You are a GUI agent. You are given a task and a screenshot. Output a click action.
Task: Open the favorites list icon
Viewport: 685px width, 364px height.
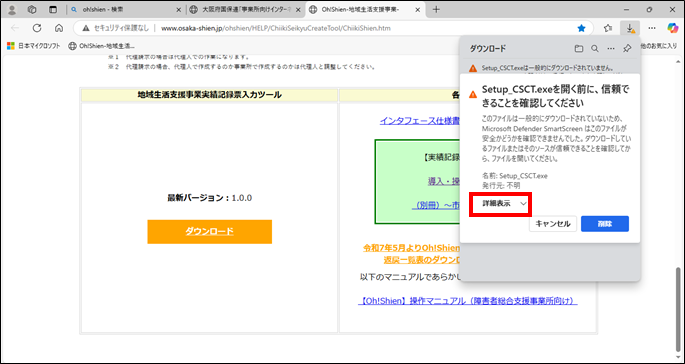(x=608, y=28)
